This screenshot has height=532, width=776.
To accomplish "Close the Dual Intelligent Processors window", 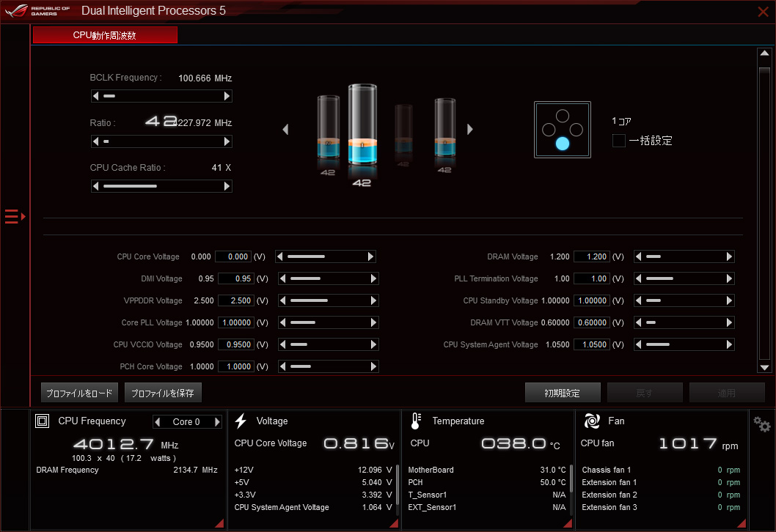I will tap(763, 12).
